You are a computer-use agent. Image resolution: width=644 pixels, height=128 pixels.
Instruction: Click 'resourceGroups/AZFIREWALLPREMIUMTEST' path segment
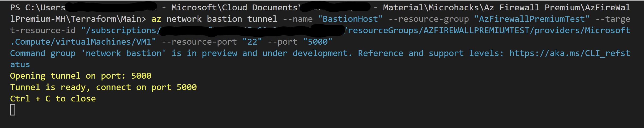pos(439,31)
